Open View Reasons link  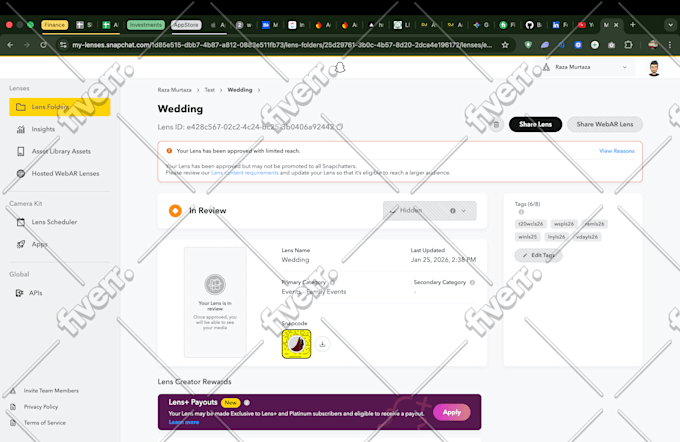(x=617, y=151)
